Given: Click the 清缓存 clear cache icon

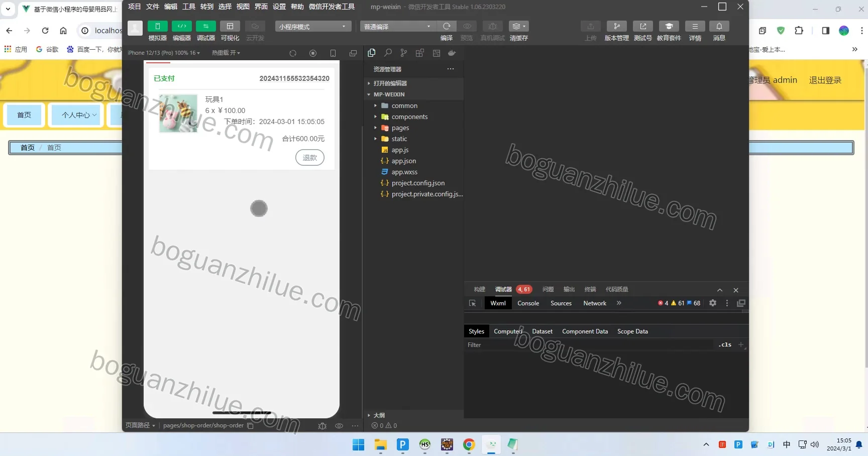Looking at the screenshot, I should tap(518, 26).
